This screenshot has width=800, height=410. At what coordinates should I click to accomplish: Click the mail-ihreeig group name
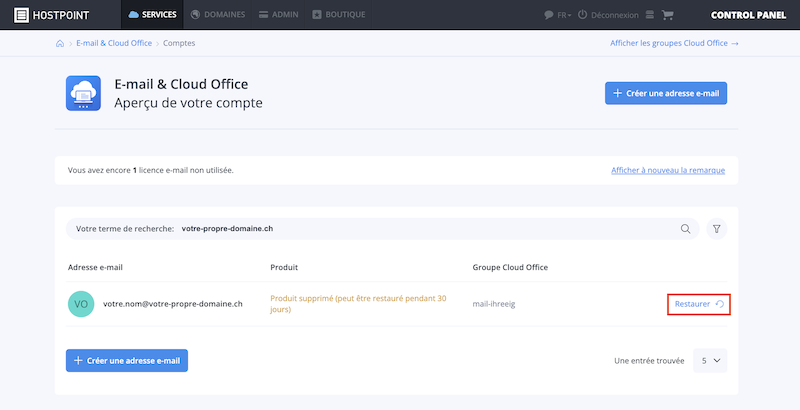tap(494, 304)
